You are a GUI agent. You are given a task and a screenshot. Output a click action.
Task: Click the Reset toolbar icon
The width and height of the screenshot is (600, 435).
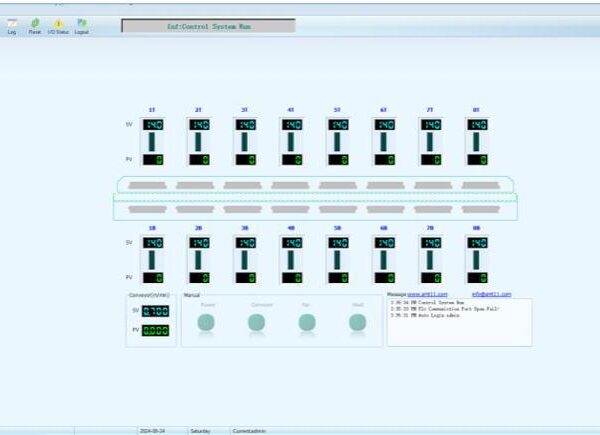coord(35,26)
